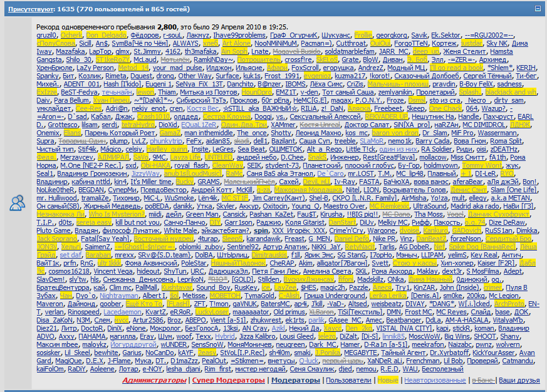The width and height of the screenshot is (547, 392).
Task: Select the user Пролетарий
Action: click(x=435, y=92)
